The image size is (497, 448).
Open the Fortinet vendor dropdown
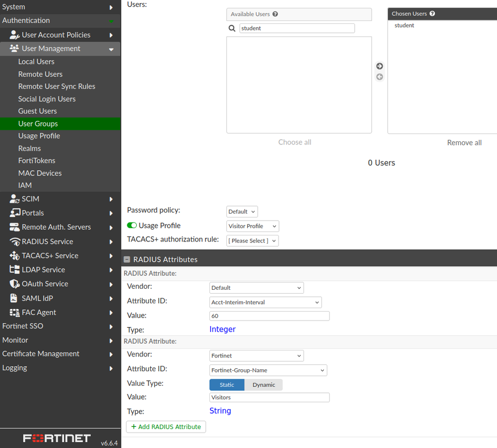pos(256,355)
